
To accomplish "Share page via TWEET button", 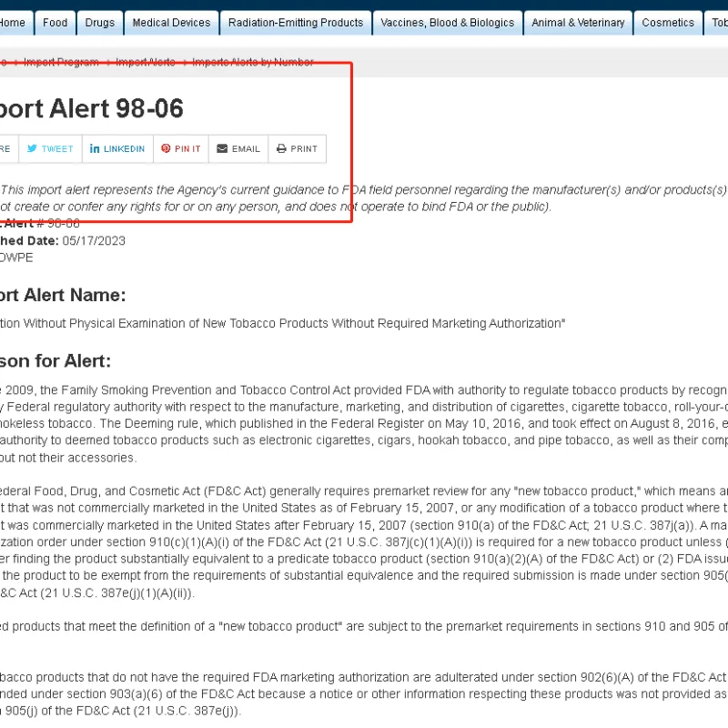I will click(49, 148).
